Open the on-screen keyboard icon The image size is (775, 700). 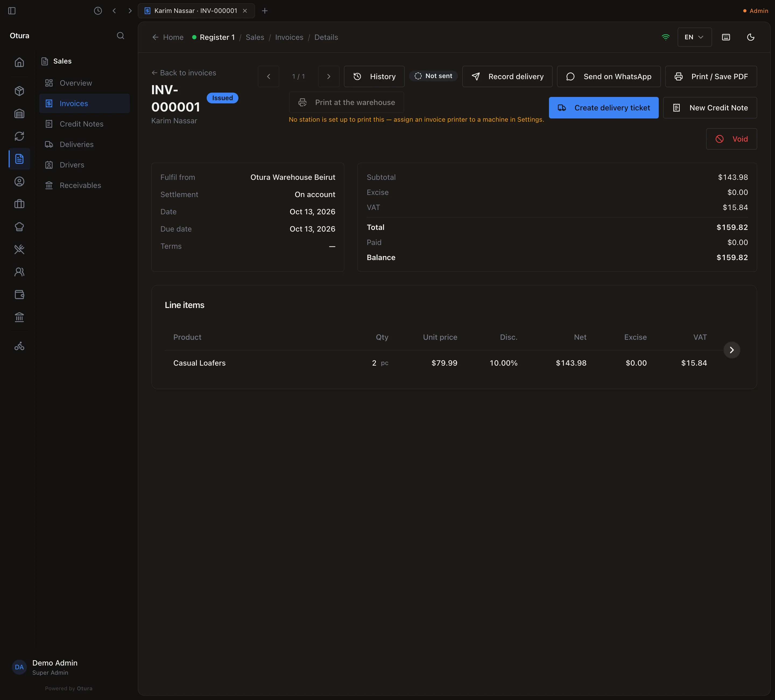pyautogui.click(x=726, y=37)
